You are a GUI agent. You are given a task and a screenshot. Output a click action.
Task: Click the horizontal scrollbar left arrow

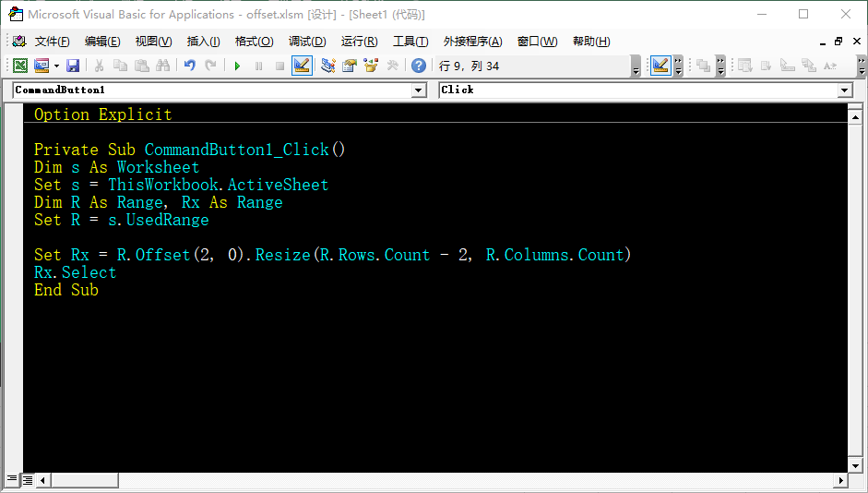click(x=42, y=480)
